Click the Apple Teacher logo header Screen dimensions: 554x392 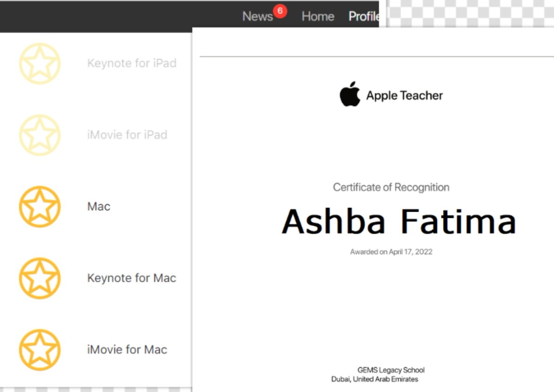[391, 95]
